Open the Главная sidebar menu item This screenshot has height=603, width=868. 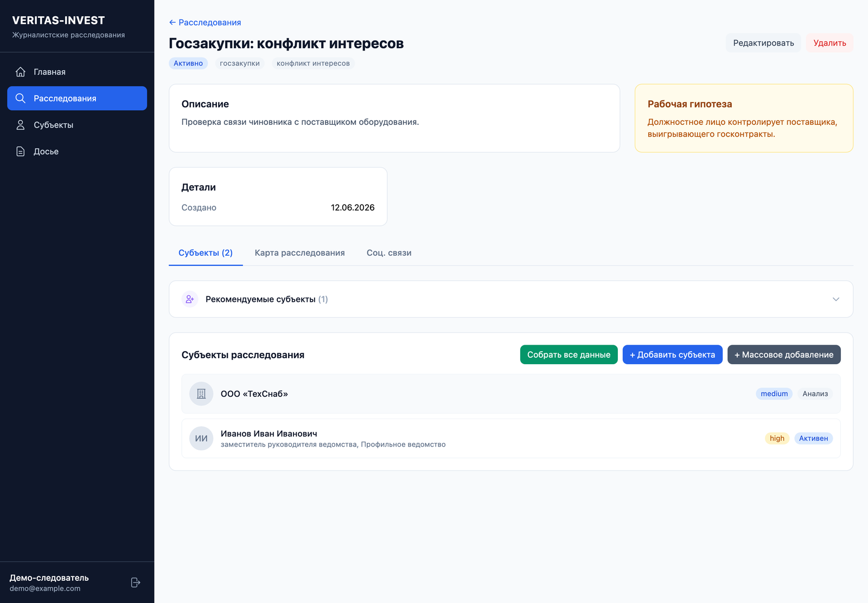(77, 72)
